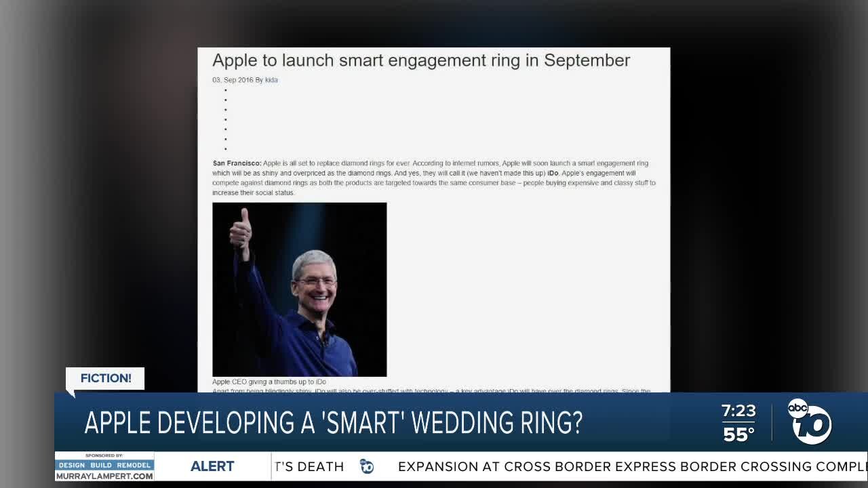Screen dimensions: 868x488
Task: Click the ABC 10 station logo
Action: click(810, 422)
